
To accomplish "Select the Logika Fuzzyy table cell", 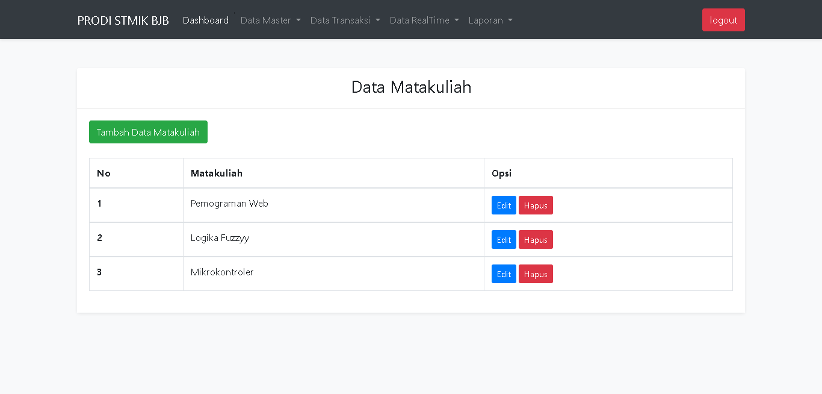I will pyautogui.click(x=333, y=239).
